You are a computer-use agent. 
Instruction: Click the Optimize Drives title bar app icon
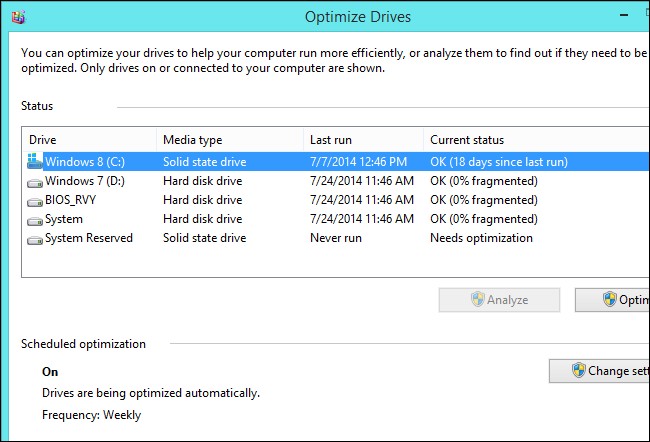click(x=18, y=17)
